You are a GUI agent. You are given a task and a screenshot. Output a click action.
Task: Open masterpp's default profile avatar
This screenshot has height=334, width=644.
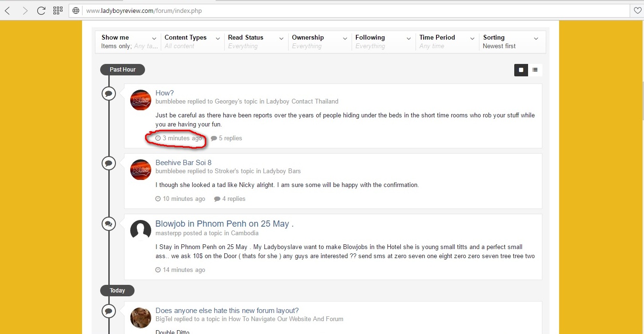tap(141, 230)
